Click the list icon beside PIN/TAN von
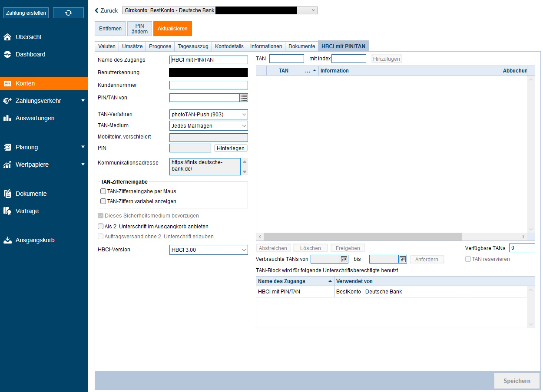Image resolution: width=543 pixels, height=392 pixels. click(x=244, y=98)
